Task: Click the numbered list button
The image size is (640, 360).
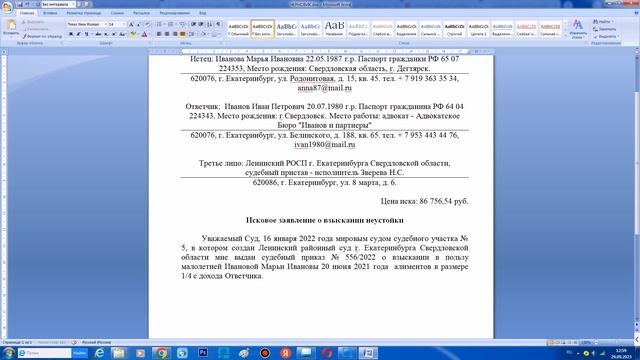Action: [x=171, y=24]
